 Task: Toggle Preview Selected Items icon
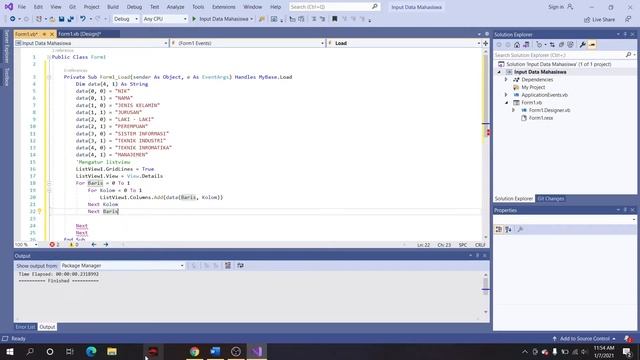click(x=592, y=44)
